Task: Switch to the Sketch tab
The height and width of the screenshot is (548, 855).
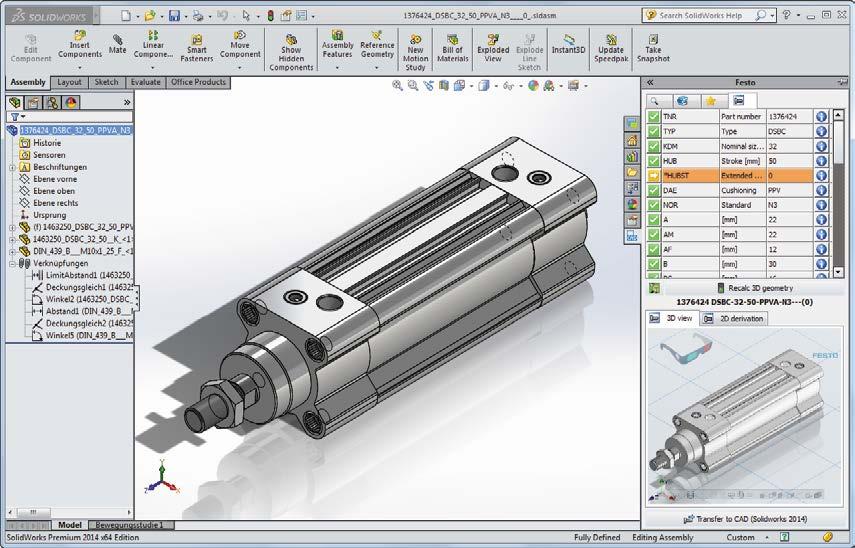Action: pyautogui.click(x=106, y=82)
